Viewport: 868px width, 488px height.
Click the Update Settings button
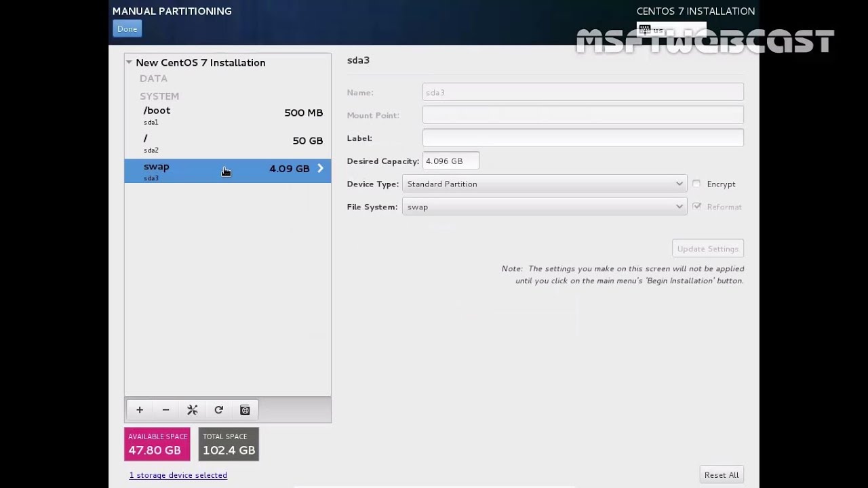pyautogui.click(x=708, y=249)
